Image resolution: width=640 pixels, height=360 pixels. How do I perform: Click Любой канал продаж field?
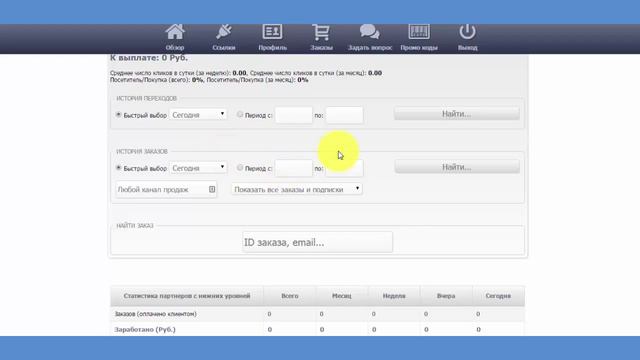[166, 189]
